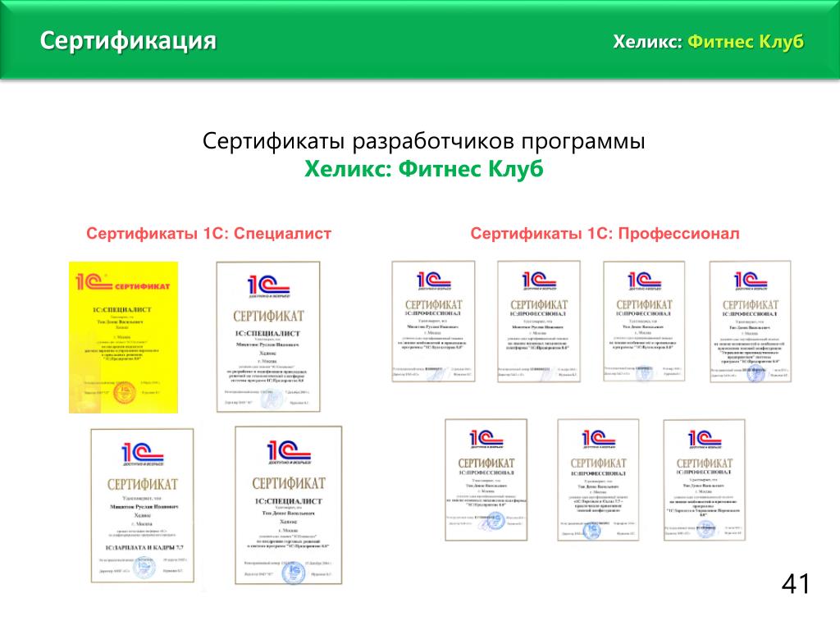Select the Управление производственным предприятием certificate

pos(750,322)
